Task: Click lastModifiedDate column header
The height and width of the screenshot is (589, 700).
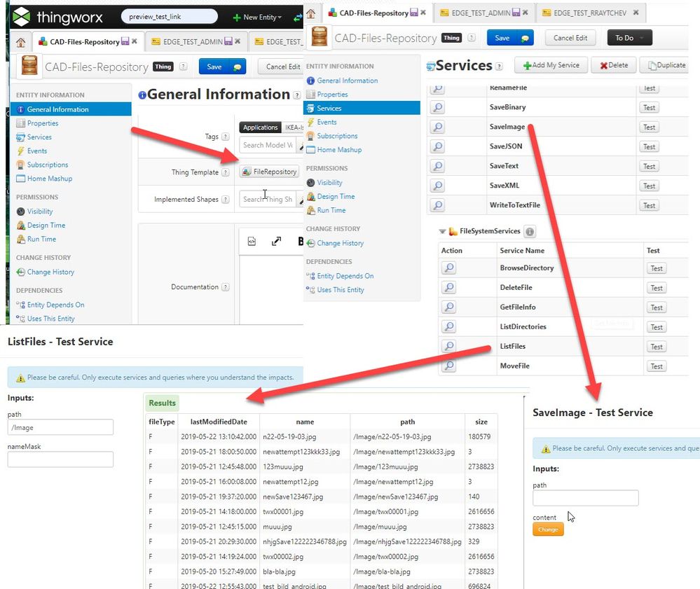Action: click(219, 422)
